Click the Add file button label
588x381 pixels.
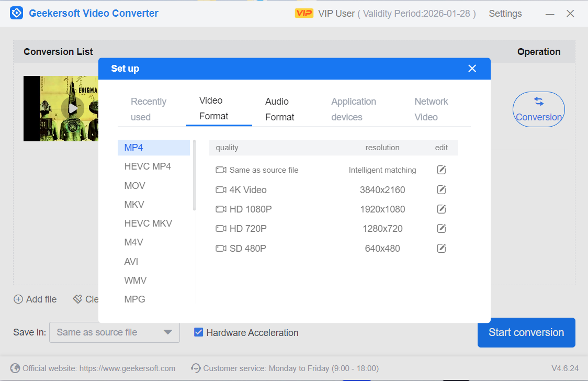[x=41, y=299]
